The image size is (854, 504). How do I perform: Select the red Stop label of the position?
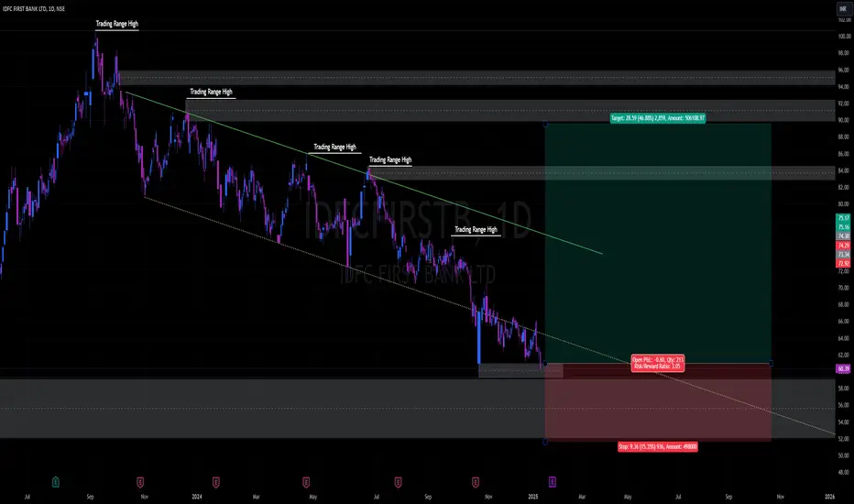click(658, 447)
